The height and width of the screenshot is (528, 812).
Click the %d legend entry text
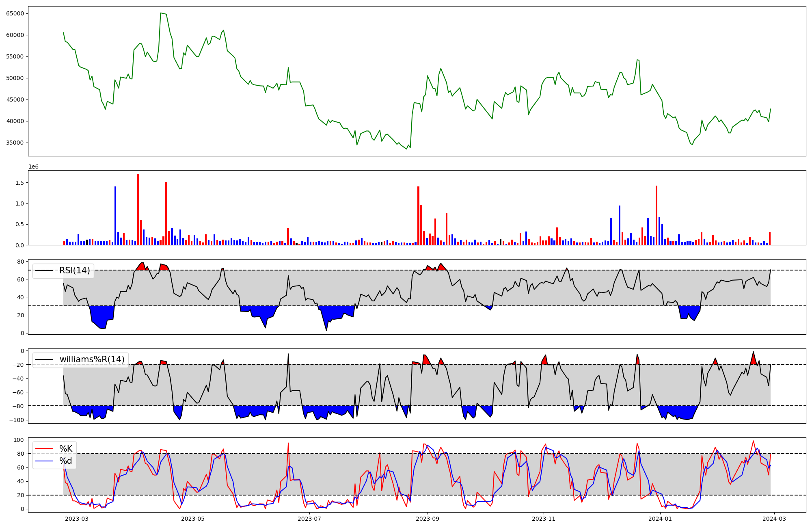(66, 461)
